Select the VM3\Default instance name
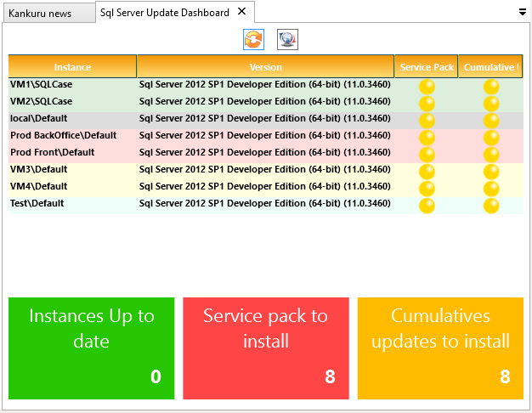 coord(39,169)
